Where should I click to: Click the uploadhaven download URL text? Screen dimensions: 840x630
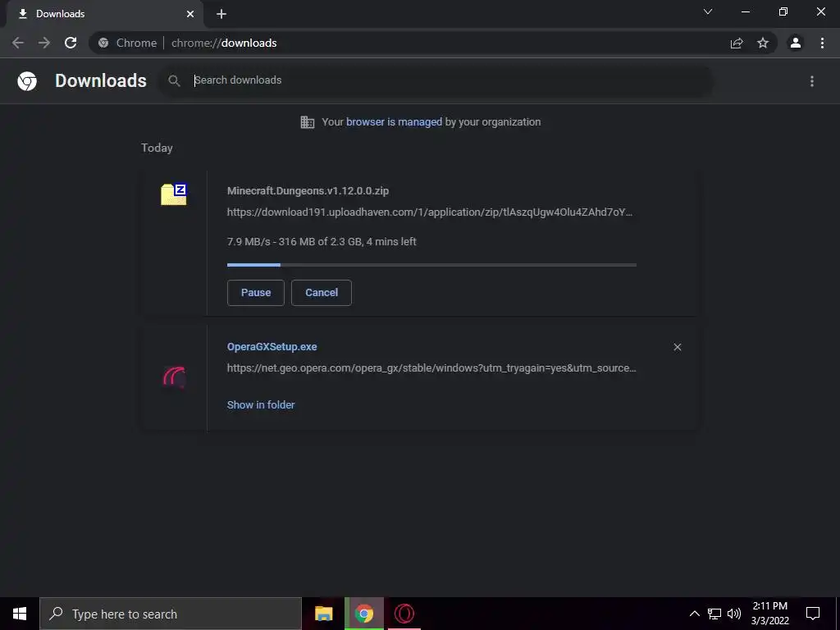pyautogui.click(x=430, y=212)
